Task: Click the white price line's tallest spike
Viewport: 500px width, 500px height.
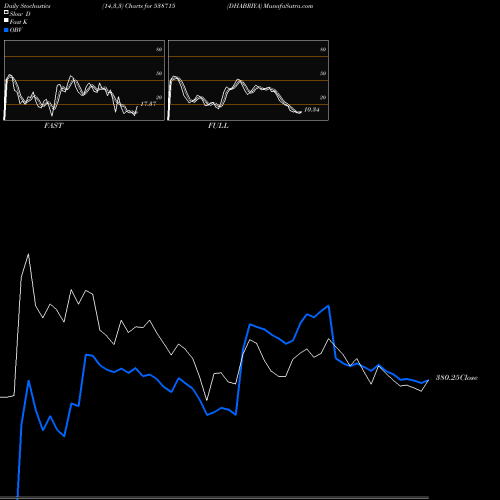Action: tap(28, 255)
